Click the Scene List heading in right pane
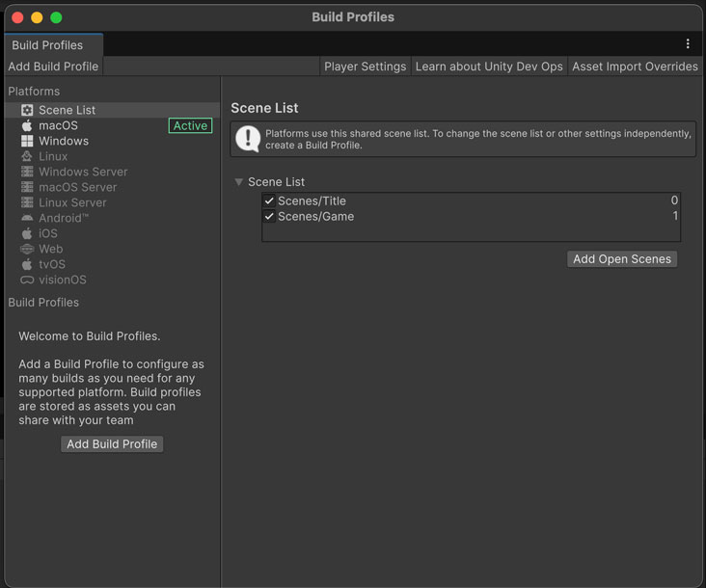This screenshot has height=588, width=706. click(x=264, y=108)
